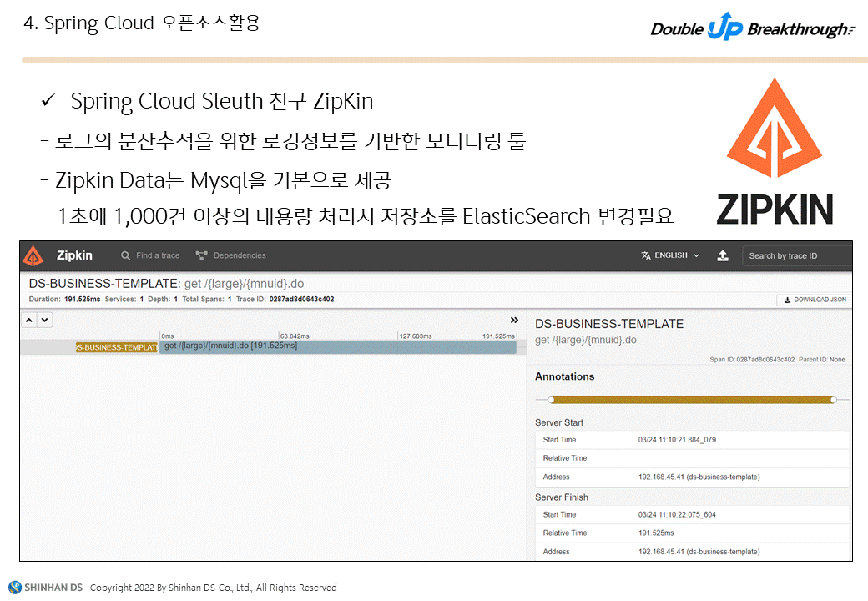Select the DS-BUSINESS-TEMPLATE service label in timeline

click(117, 347)
